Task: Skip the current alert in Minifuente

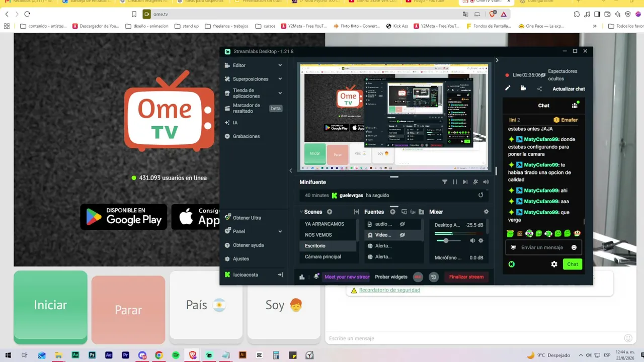Action: pyautogui.click(x=465, y=182)
